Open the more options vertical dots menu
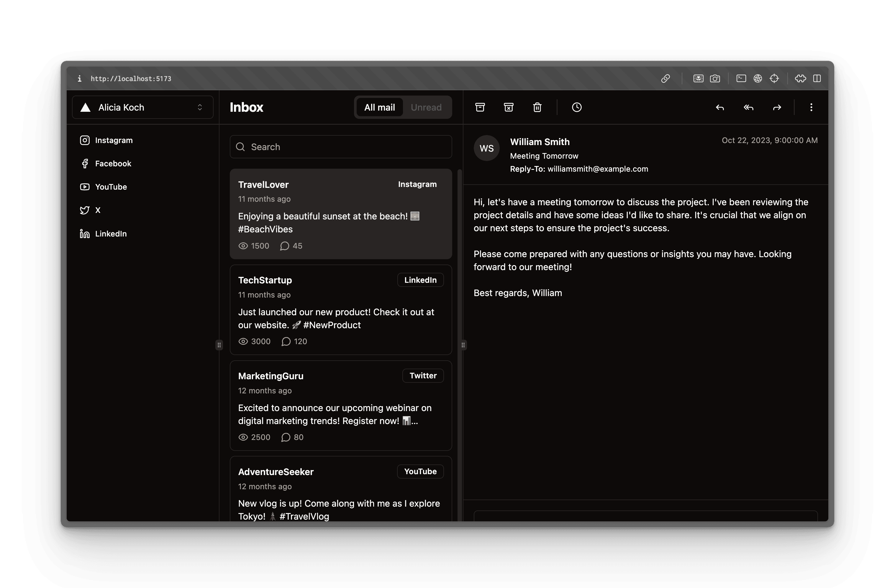This screenshot has width=895, height=588. [x=811, y=108]
